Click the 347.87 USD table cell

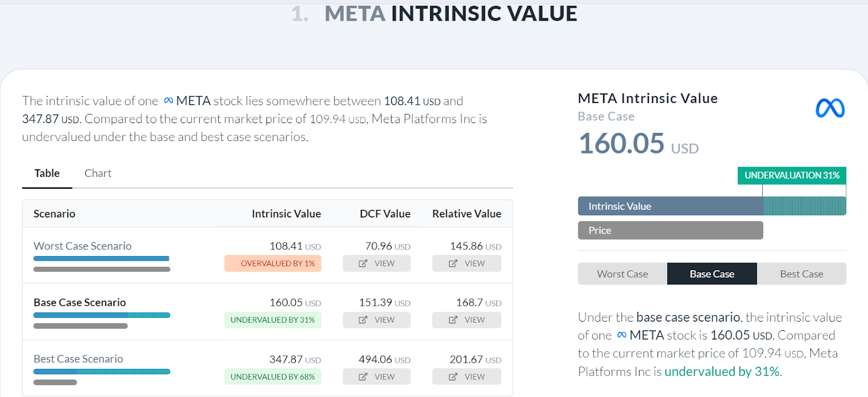(x=295, y=359)
